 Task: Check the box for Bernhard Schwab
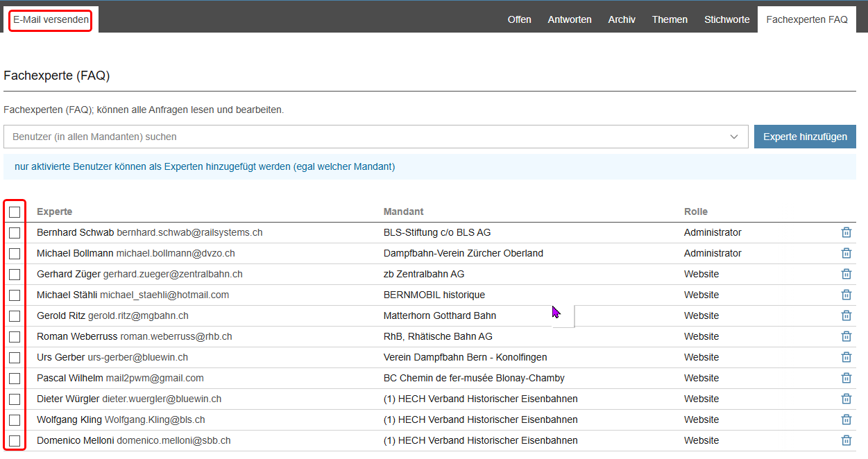click(x=15, y=233)
